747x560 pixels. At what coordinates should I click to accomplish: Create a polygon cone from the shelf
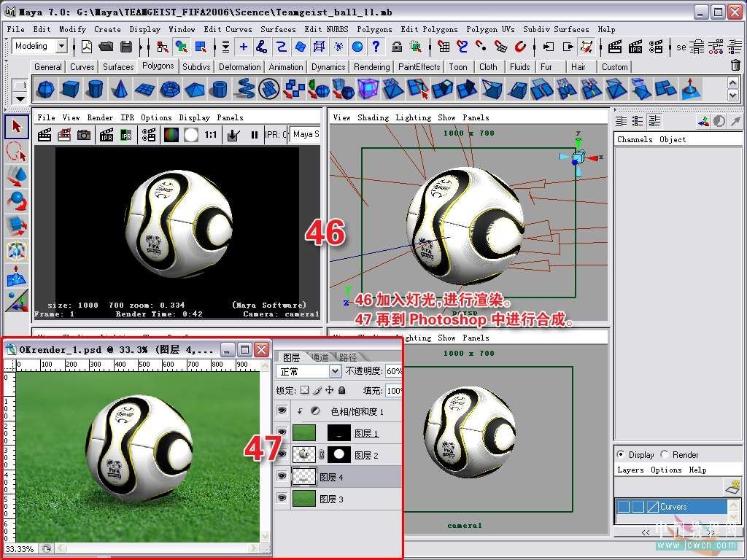pos(120,89)
